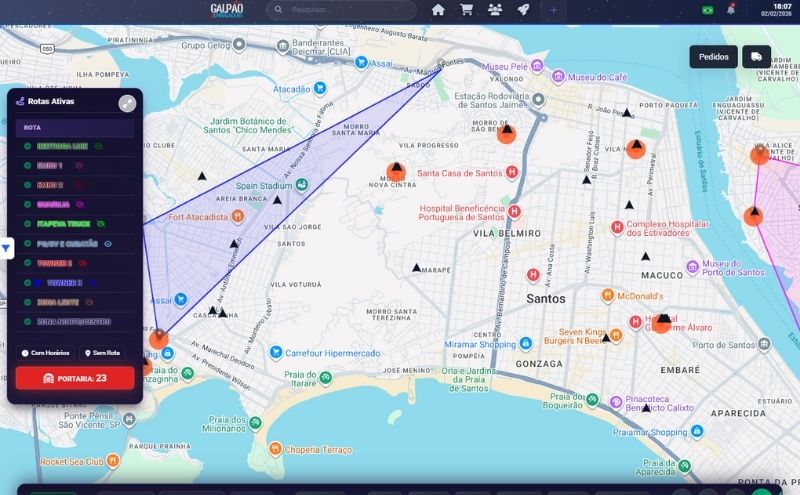This screenshot has width=800, height=495.
Task: Toggle the green check for TOWNER 2 route
Action: (x=28, y=263)
